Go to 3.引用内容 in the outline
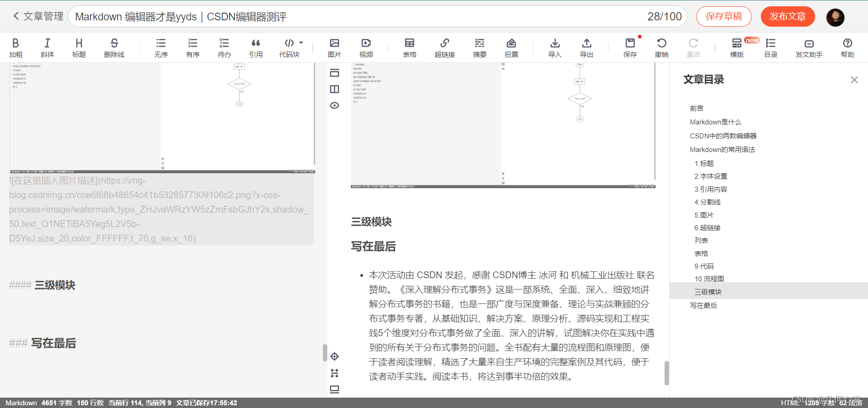 click(x=711, y=190)
